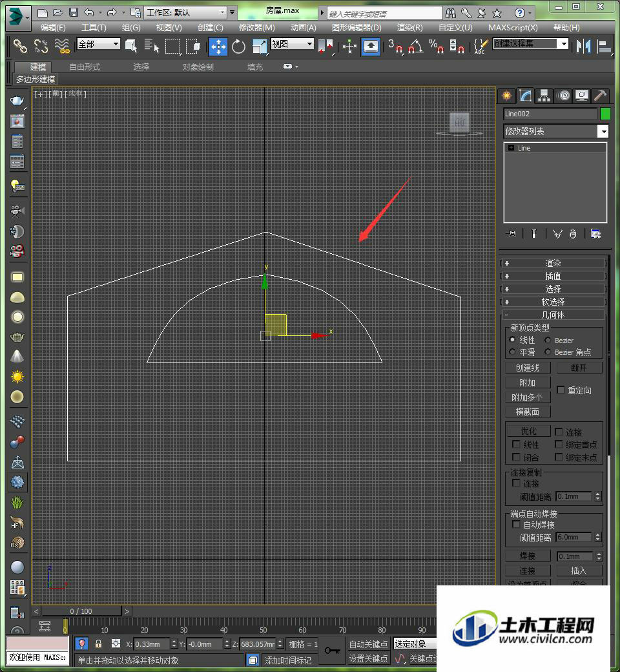Choose the Rectangular Selection Region tool
620x672 pixels.
pyautogui.click(x=172, y=46)
